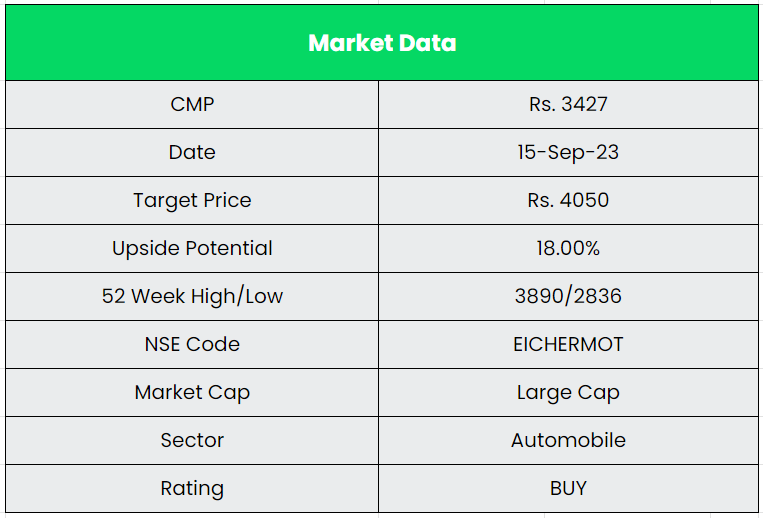Click the Large Cap value cell

pos(568,392)
